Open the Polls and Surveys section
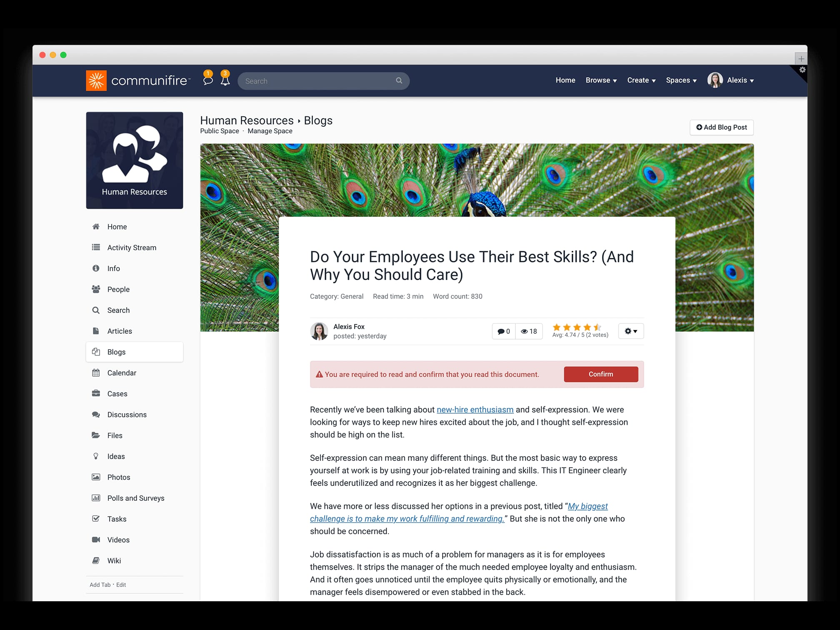Image resolution: width=840 pixels, height=630 pixels. click(136, 497)
